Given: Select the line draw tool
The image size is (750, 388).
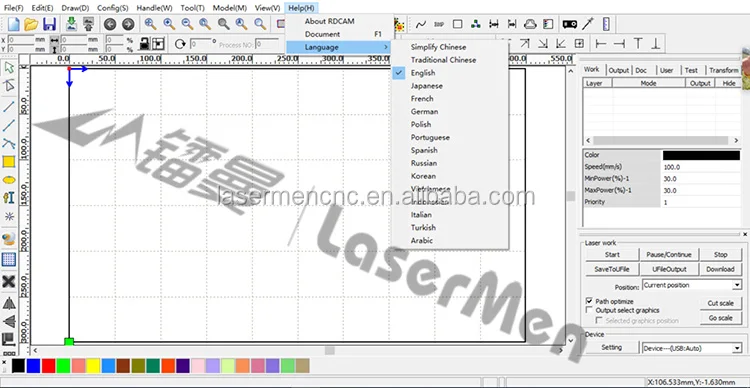Looking at the screenshot, I should [x=9, y=107].
